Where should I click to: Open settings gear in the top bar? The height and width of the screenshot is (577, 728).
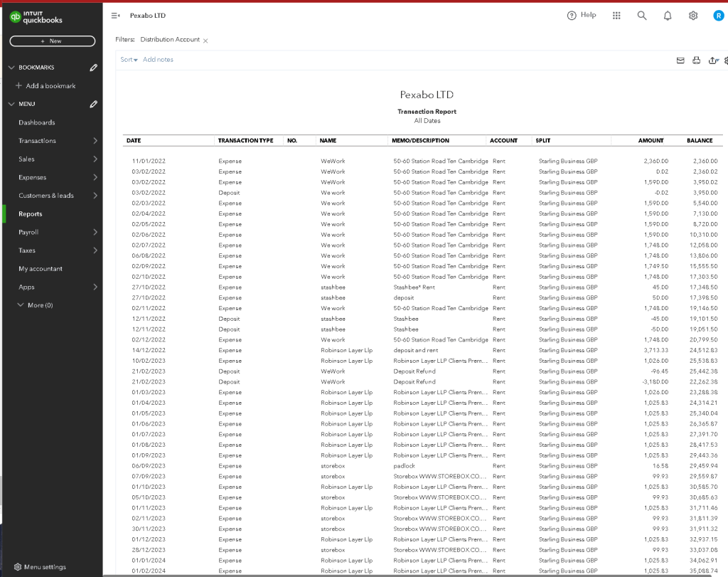click(x=692, y=16)
